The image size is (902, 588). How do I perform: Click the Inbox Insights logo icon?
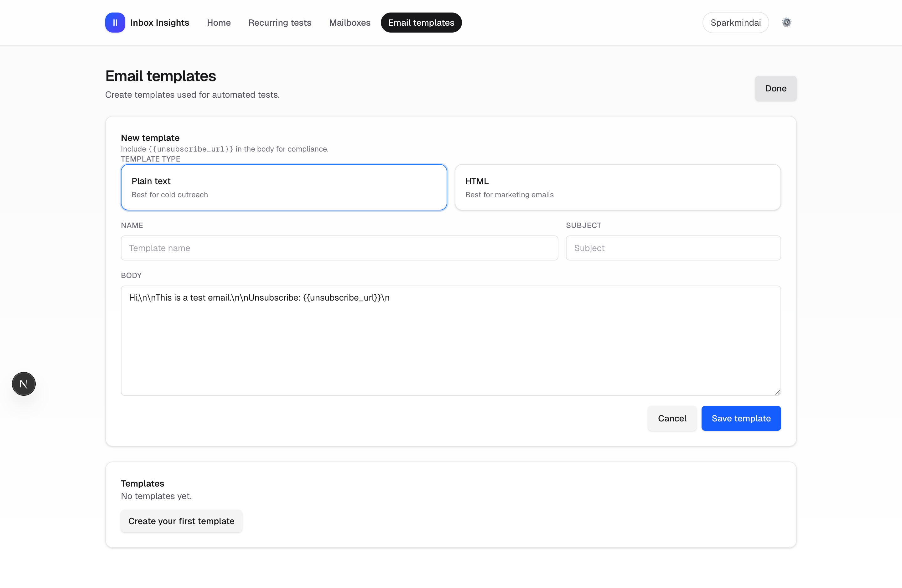[x=115, y=23]
